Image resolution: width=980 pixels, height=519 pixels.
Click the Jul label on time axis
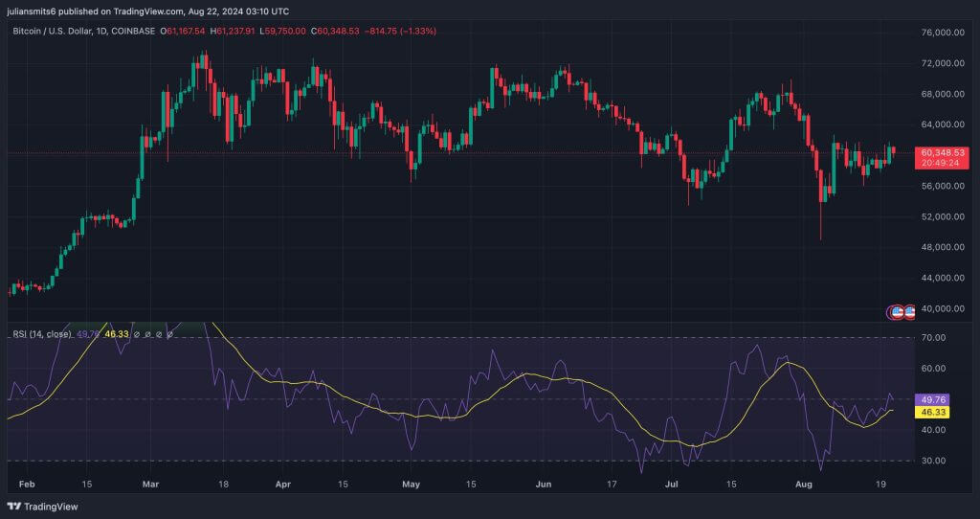point(672,484)
